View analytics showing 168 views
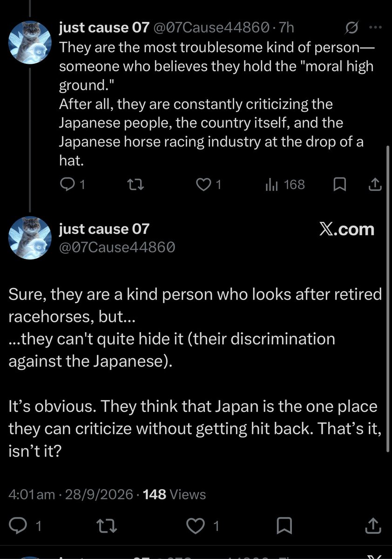This screenshot has height=559, width=392. (x=285, y=185)
